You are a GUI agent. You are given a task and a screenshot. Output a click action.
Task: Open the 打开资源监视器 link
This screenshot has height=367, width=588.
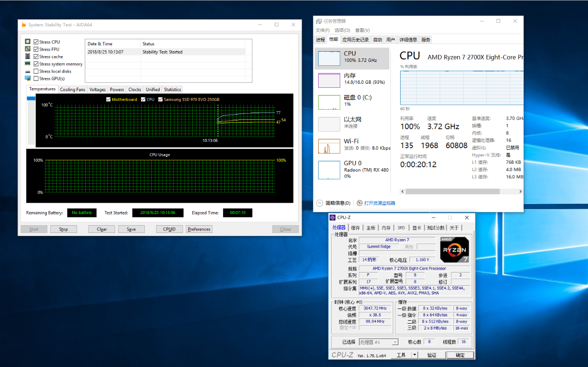click(379, 203)
